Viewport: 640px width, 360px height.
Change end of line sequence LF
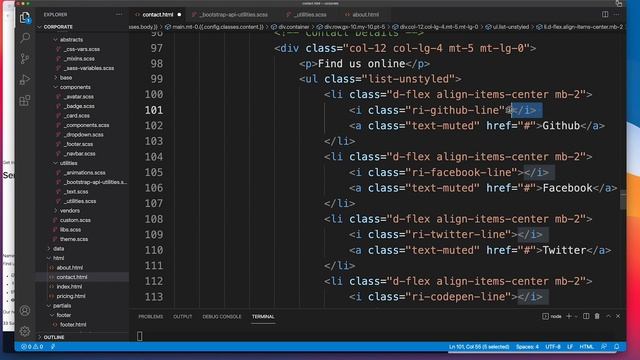[570, 347]
